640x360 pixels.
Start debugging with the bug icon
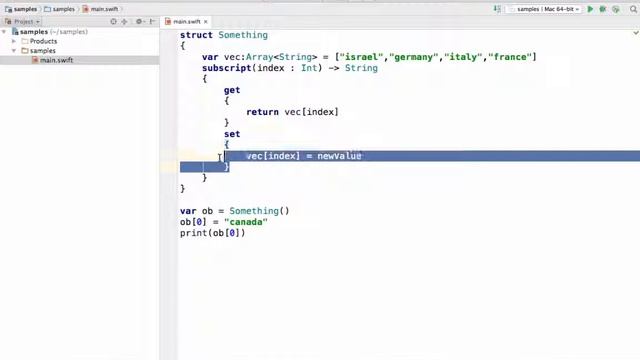[602, 9]
